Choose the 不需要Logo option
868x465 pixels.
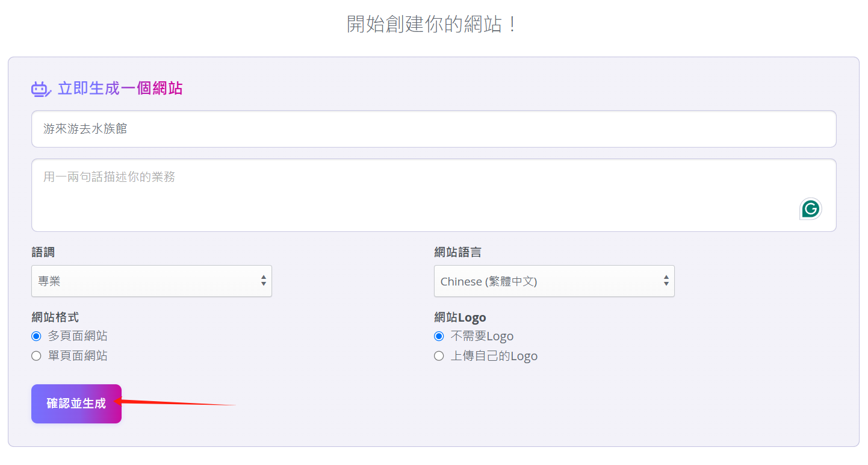pyautogui.click(x=439, y=336)
